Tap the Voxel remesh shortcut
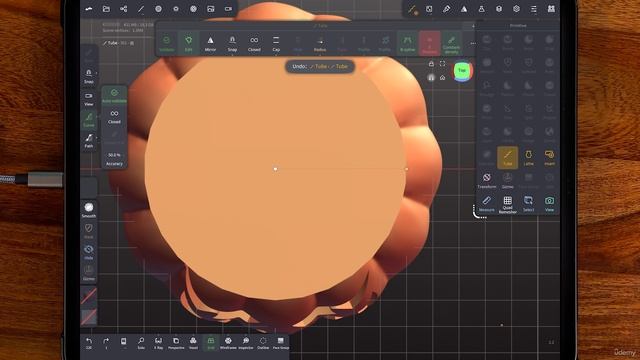The height and width of the screenshot is (360, 640). [x=193, y=343]
